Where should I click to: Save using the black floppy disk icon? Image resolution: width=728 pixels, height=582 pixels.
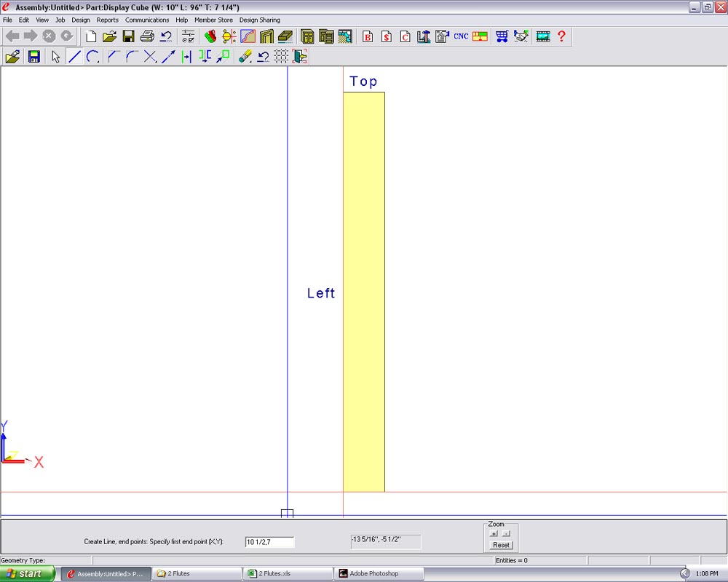pyautogui.click(x=128, y=36)
